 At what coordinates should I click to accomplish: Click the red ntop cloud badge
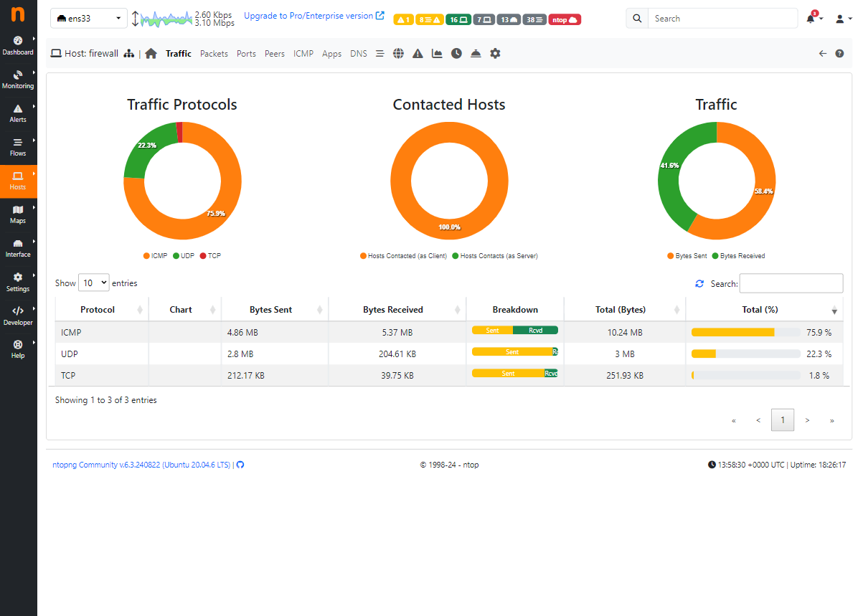pos(565,20)
